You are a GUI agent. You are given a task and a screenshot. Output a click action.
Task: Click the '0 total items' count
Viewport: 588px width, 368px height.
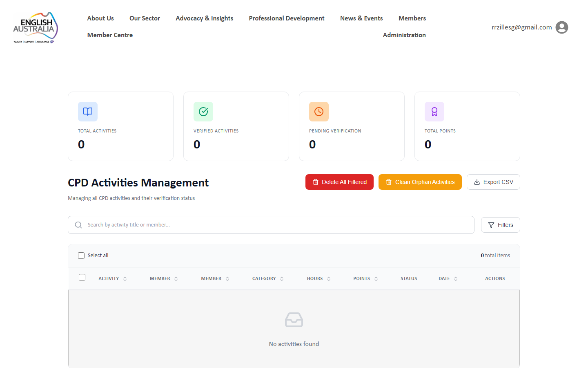tap(495, 256)
